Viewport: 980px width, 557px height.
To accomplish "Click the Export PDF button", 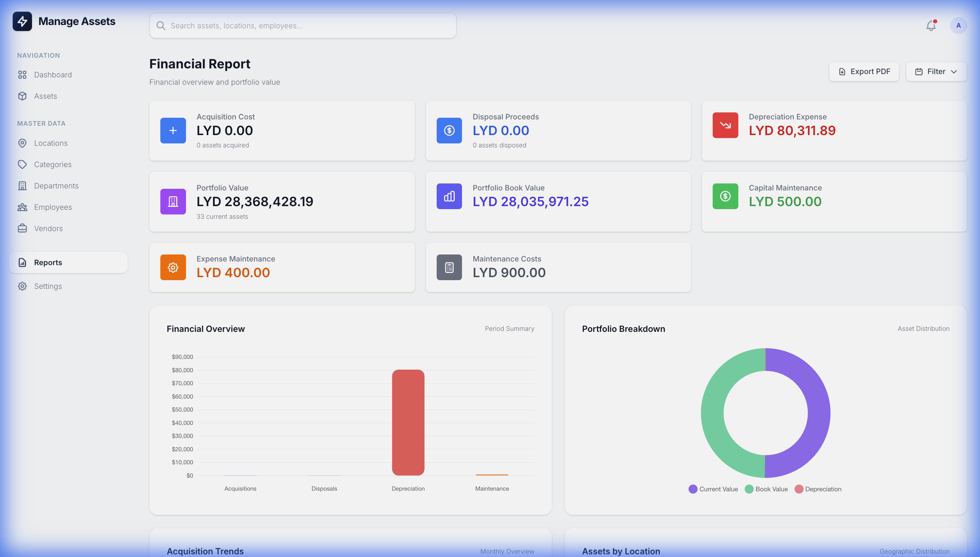I will 864,71.
